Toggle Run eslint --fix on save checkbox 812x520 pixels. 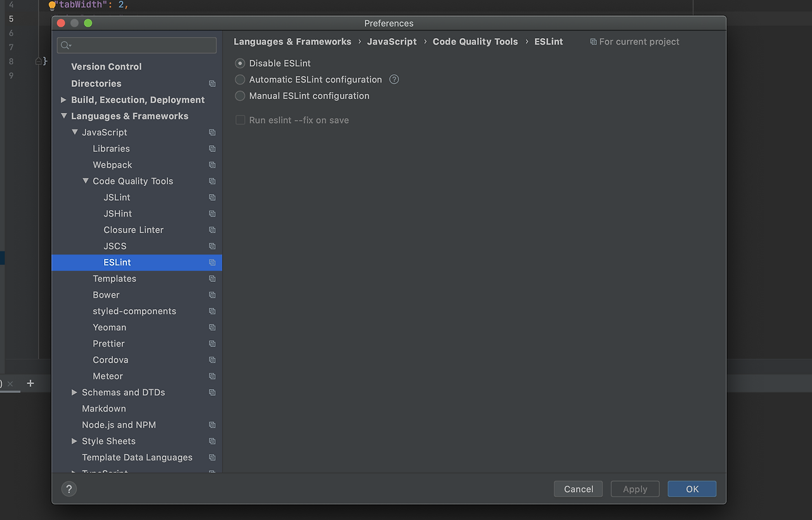tap(240, 120)
